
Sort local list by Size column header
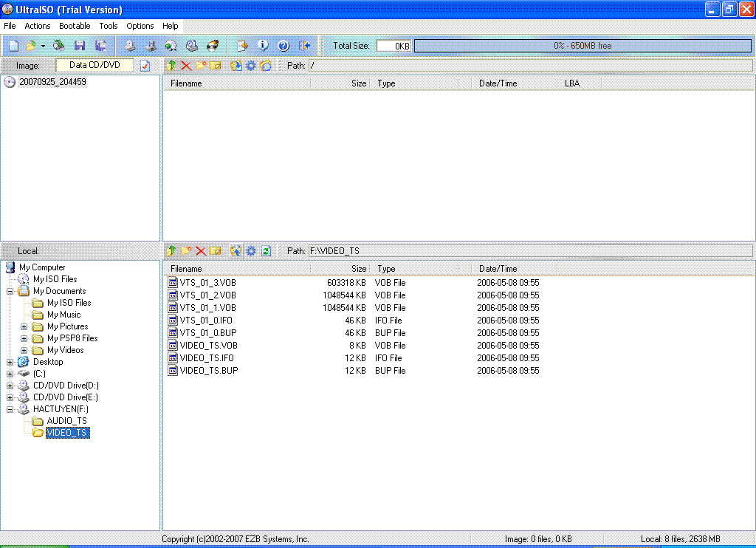click(x=340, y=269)
